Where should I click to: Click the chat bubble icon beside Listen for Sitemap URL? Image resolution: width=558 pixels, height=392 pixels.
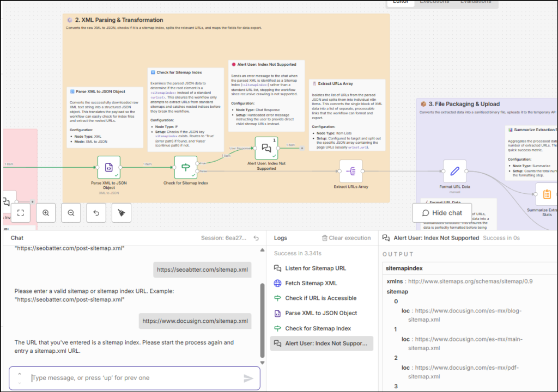point(277,268)
